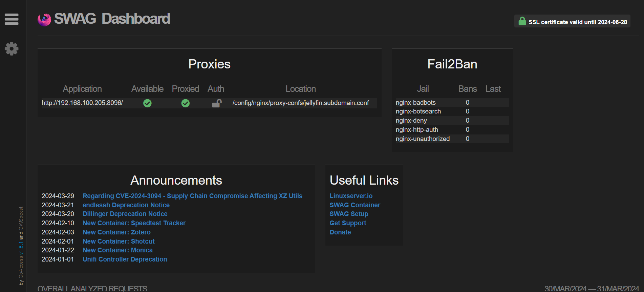Click the Last column header
644x292 pixels.
tap(493, 89)
